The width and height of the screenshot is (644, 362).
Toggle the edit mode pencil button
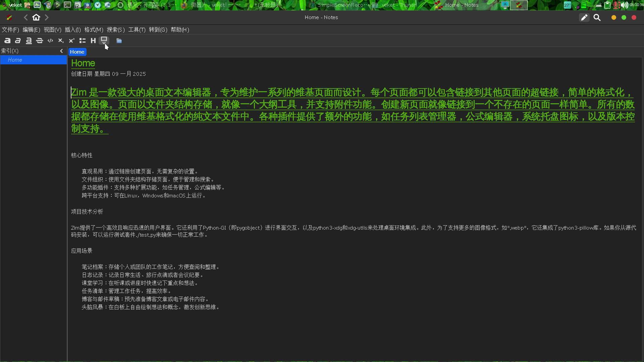pos(584,17)
